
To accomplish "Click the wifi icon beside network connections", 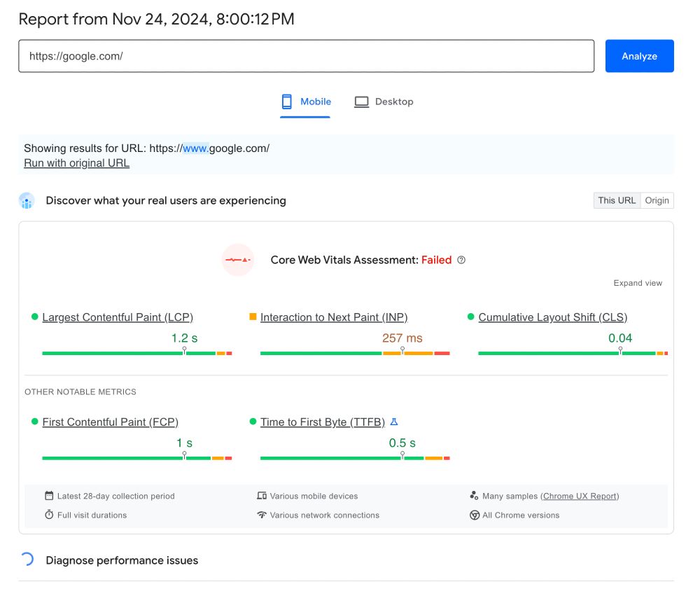I will (x=262, y=515).
